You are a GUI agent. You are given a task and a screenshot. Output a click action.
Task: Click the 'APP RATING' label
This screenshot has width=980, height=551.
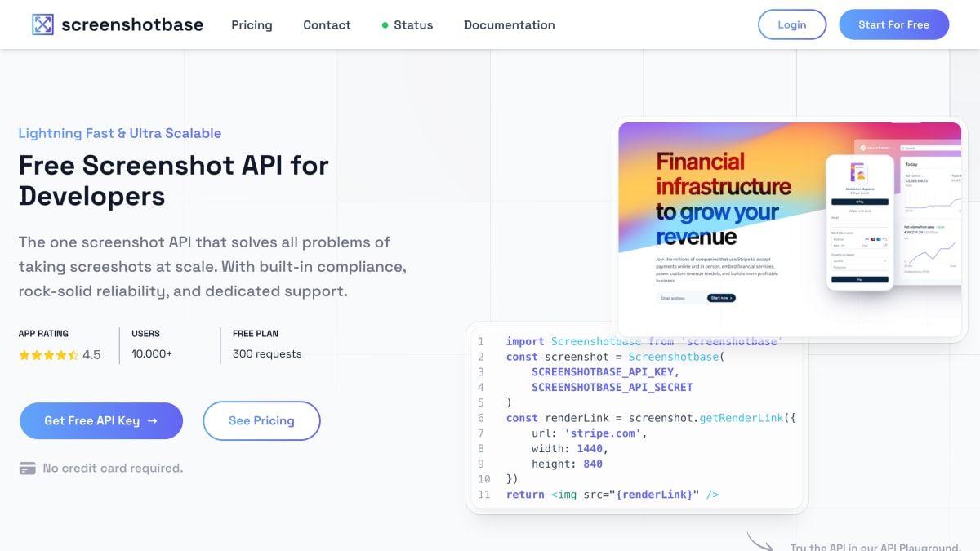(43, 334)
